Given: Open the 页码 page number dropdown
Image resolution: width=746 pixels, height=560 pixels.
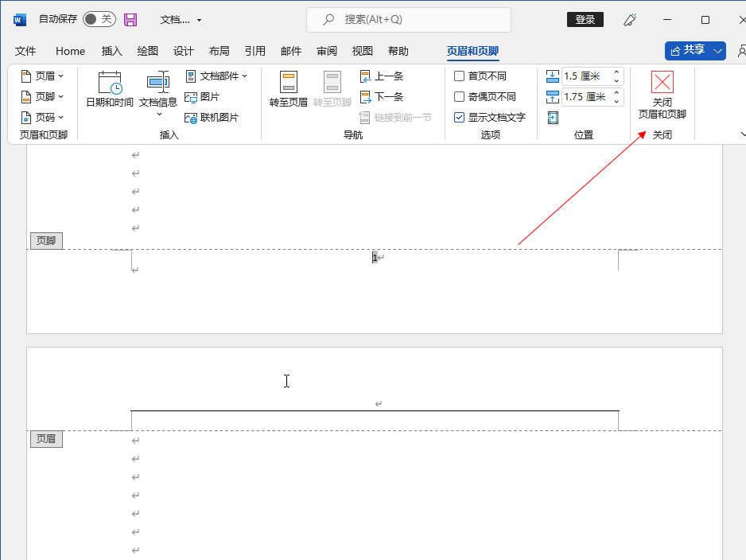Looking at the screenshot, I should [x=42, y=117].
